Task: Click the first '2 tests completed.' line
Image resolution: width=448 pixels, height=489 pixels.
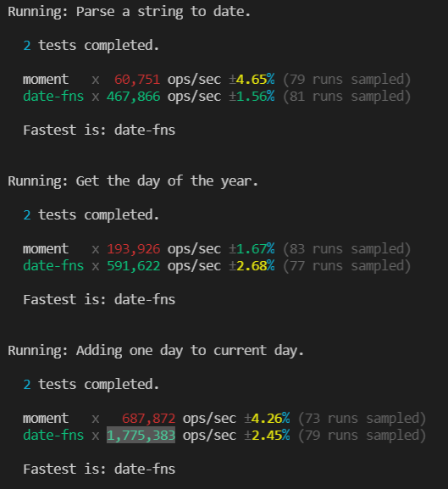Action: (91, 46)
